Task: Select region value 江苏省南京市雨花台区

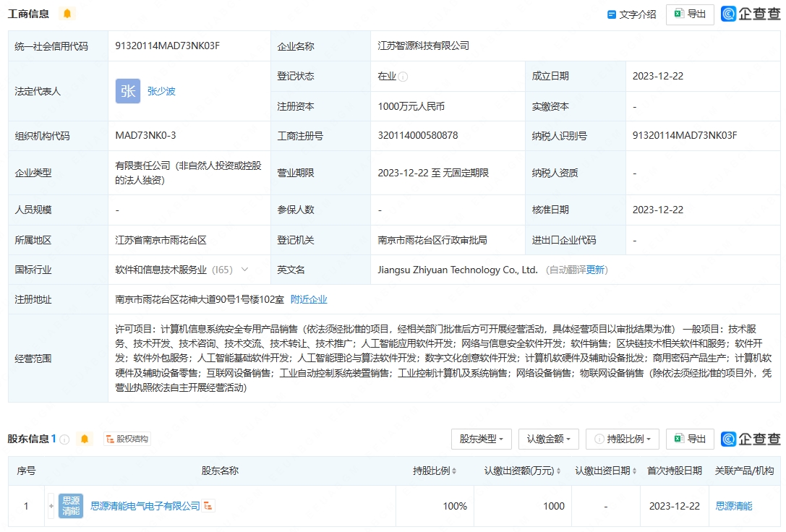Action: pyautogui.click(x=161, y=240)
